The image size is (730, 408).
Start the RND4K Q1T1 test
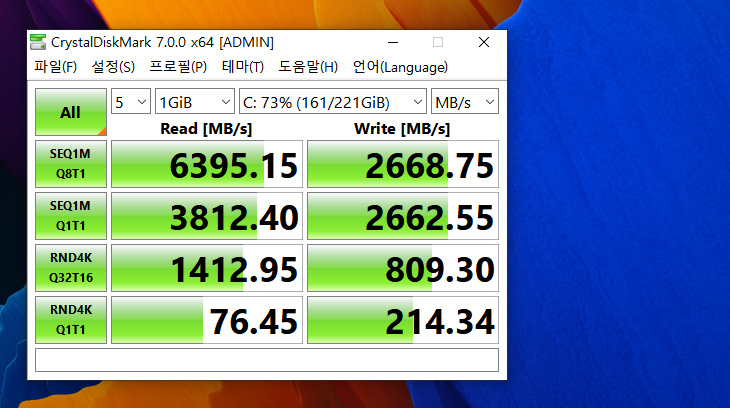pyautogui.click(x=71, y=320)
